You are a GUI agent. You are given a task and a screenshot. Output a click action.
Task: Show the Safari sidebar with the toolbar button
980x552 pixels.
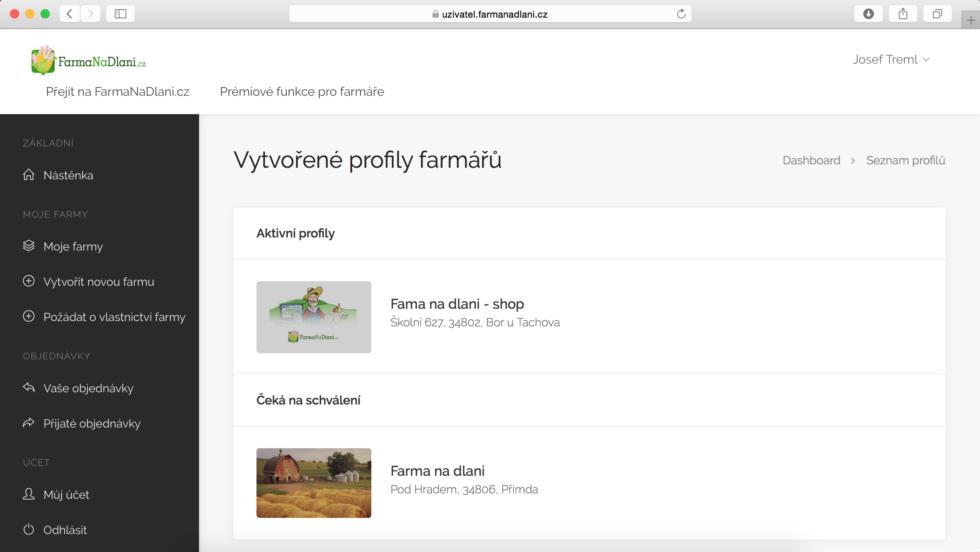click(121, 14)
